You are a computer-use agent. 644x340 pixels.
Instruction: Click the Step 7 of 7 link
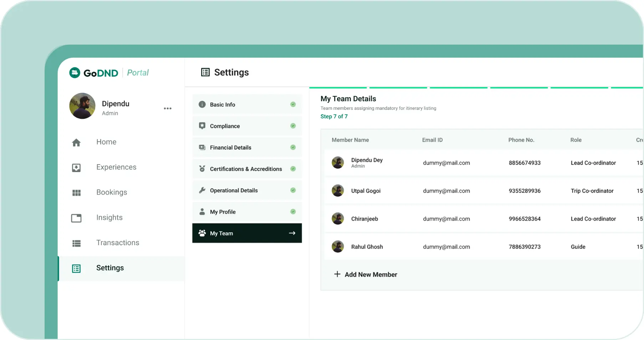click(x=334, y=116)
